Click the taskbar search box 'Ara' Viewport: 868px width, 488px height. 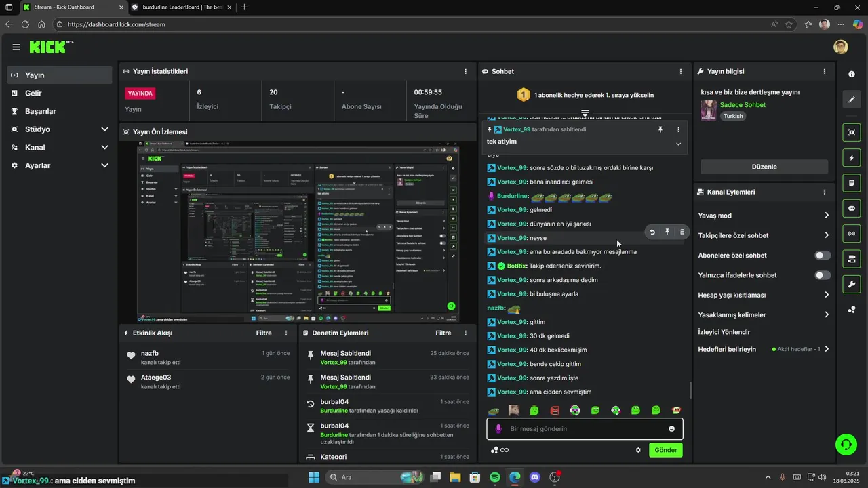[375, 477]
